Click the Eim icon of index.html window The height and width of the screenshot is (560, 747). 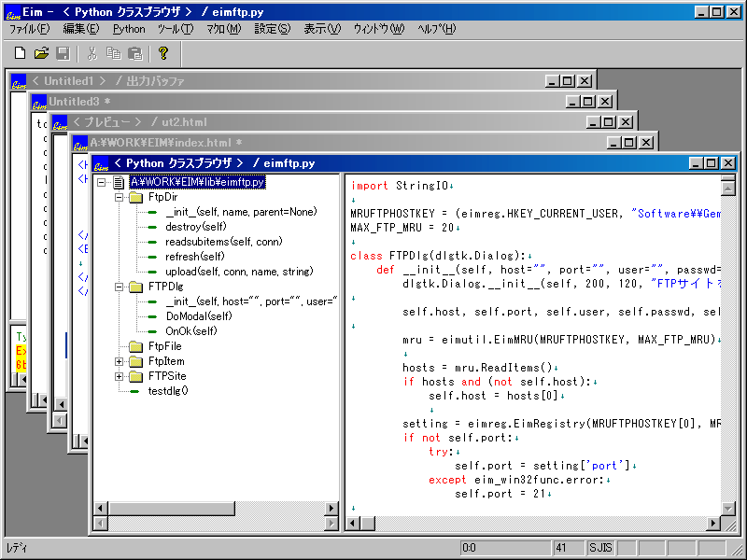pos(80,143)
